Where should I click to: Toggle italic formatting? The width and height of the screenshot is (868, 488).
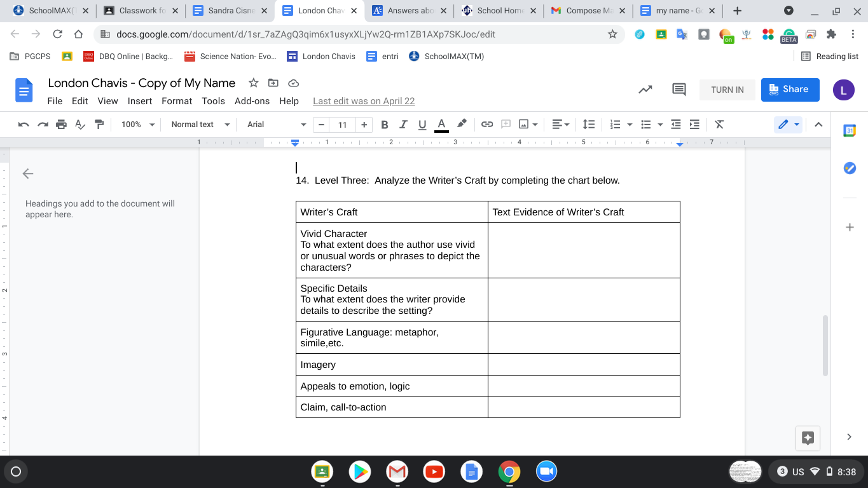[x=403, y=125]
